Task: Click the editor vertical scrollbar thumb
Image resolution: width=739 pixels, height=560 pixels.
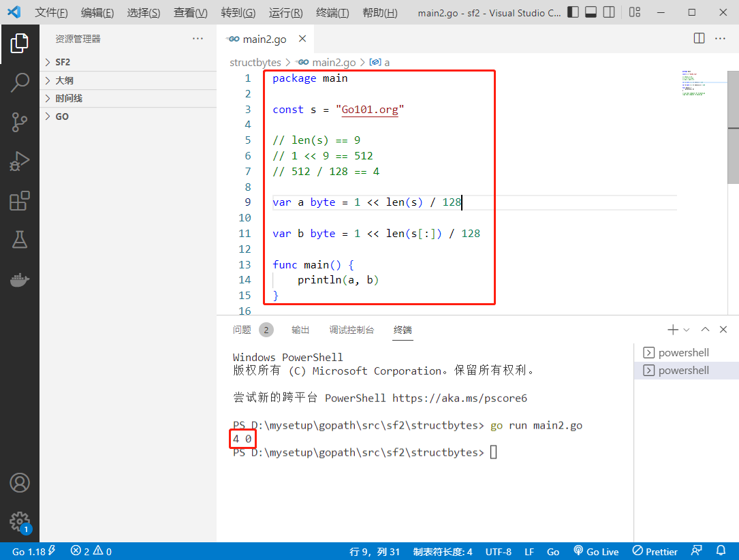Action: click(733, 127)
